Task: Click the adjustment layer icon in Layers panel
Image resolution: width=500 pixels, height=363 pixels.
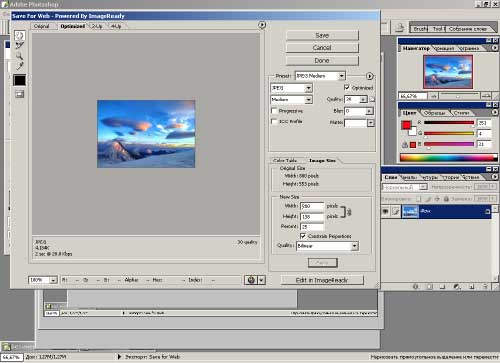Action: [457, 286]
